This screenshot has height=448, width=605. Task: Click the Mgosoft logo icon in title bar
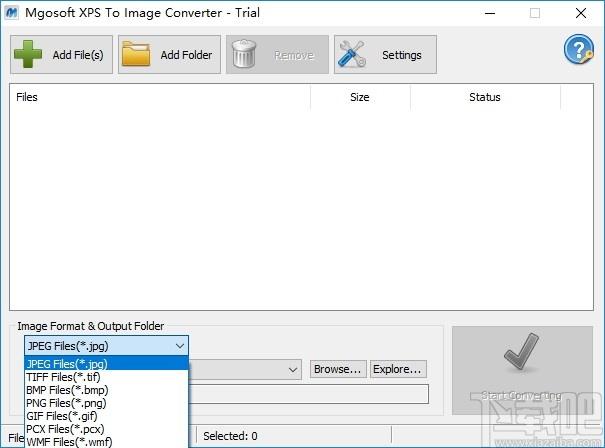12,13
